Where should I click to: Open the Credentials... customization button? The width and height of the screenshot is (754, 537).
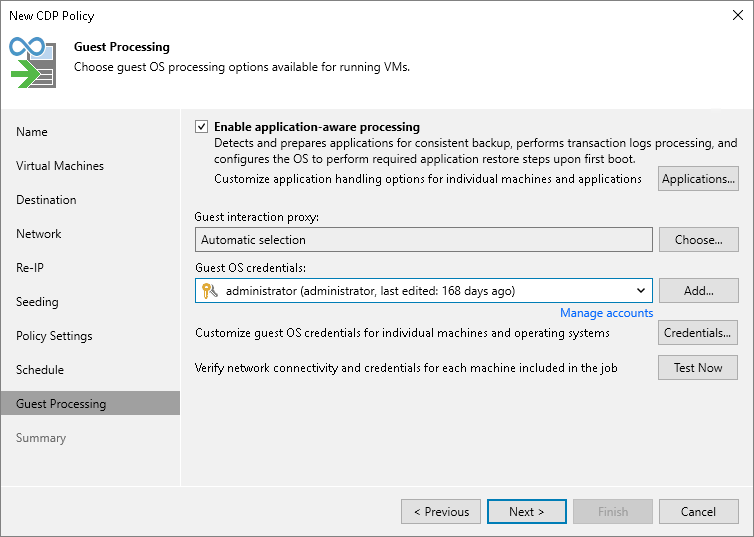(698, 333)
